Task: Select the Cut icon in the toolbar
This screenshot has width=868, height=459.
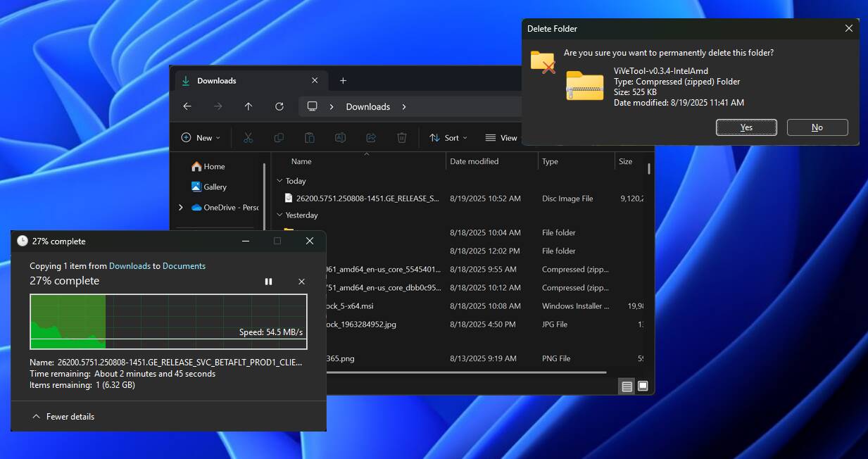Action: click(248, 137)
